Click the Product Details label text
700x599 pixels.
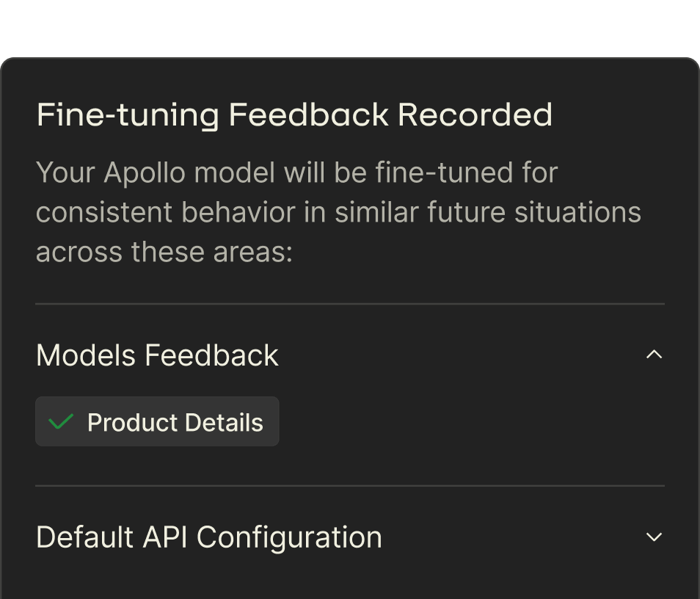(x=175, y=423)
